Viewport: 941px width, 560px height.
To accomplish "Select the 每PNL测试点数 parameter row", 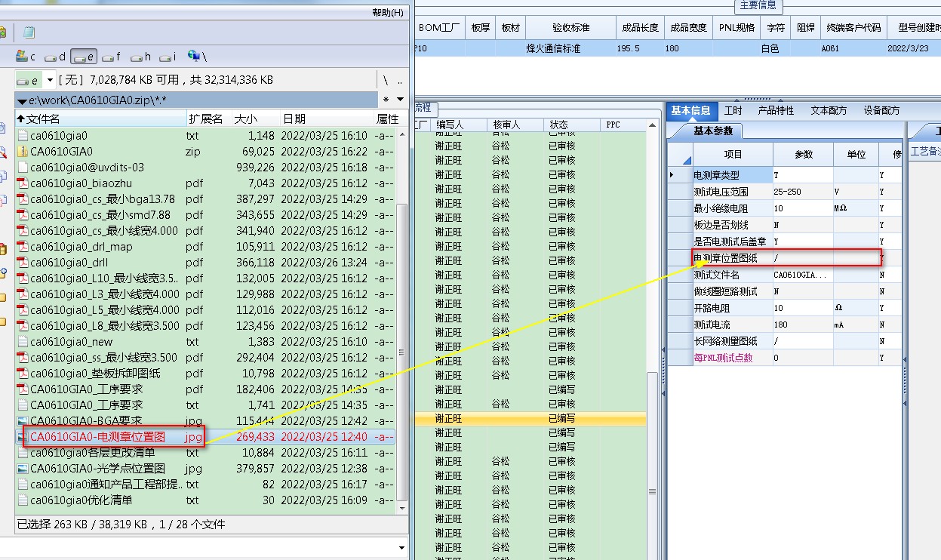I will click(x=785, y=358).
